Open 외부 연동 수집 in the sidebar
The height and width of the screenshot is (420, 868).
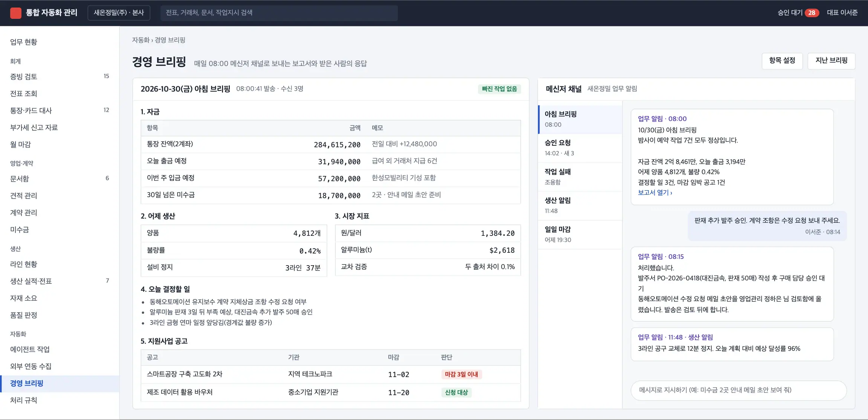(x=60, y=366)
